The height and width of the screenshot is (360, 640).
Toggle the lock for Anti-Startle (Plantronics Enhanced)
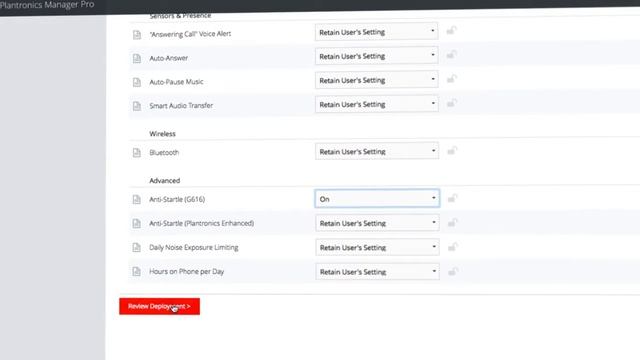pos(452,223)
